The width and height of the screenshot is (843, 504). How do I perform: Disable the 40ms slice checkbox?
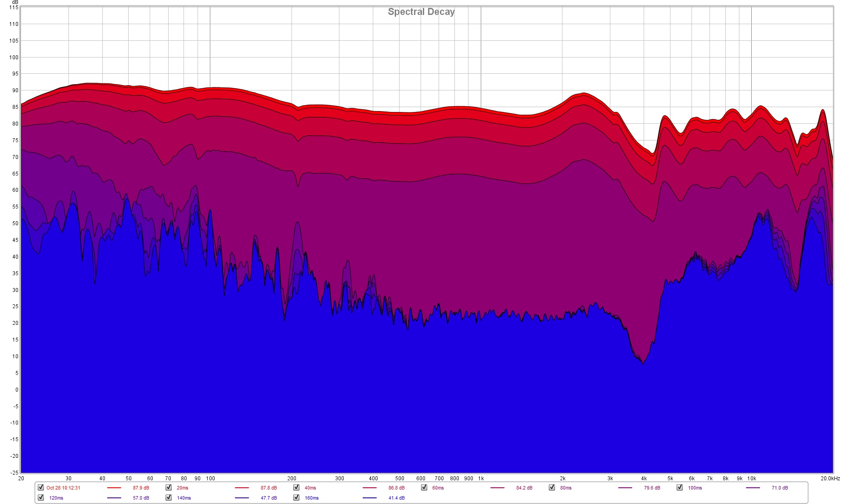(296, 487)
